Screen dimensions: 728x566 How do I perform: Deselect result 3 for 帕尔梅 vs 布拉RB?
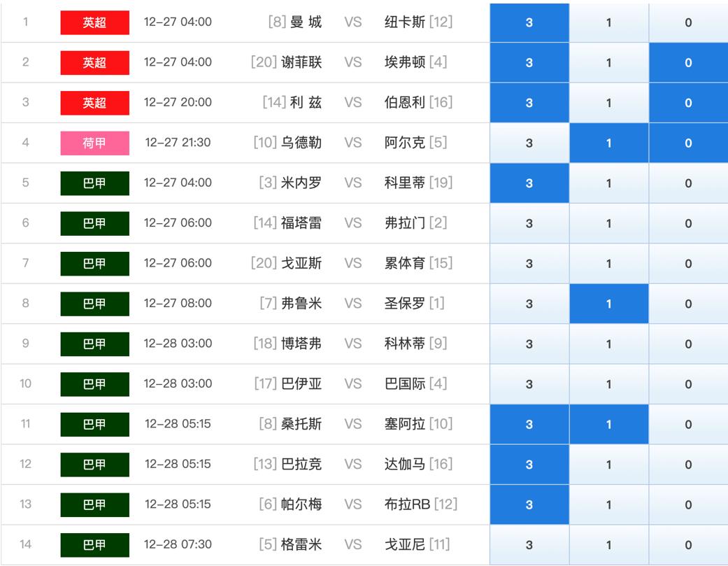point(529,504)
